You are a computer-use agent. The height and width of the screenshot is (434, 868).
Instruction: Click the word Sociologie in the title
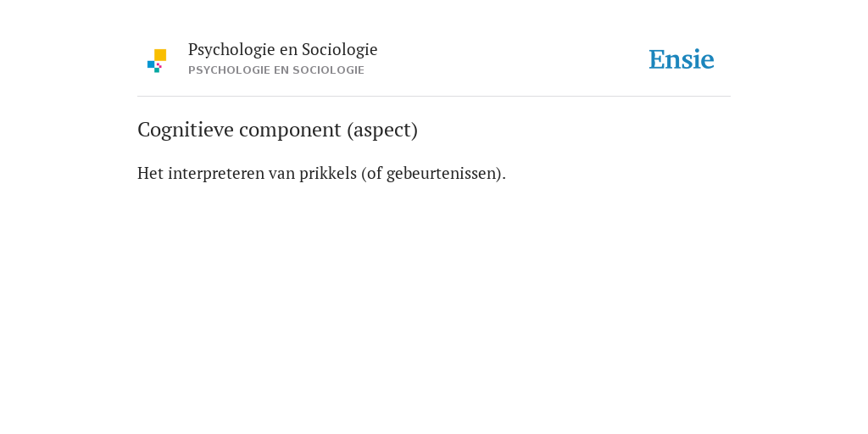(x=339, y=49)
